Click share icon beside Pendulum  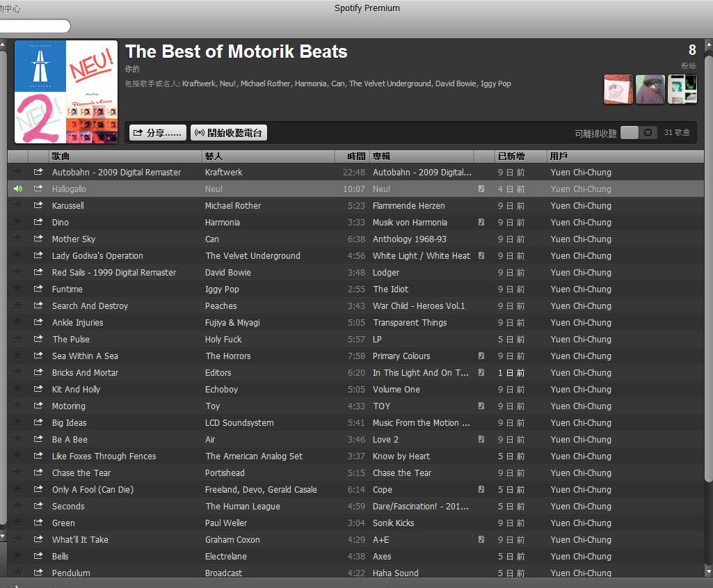click(38, 573)
